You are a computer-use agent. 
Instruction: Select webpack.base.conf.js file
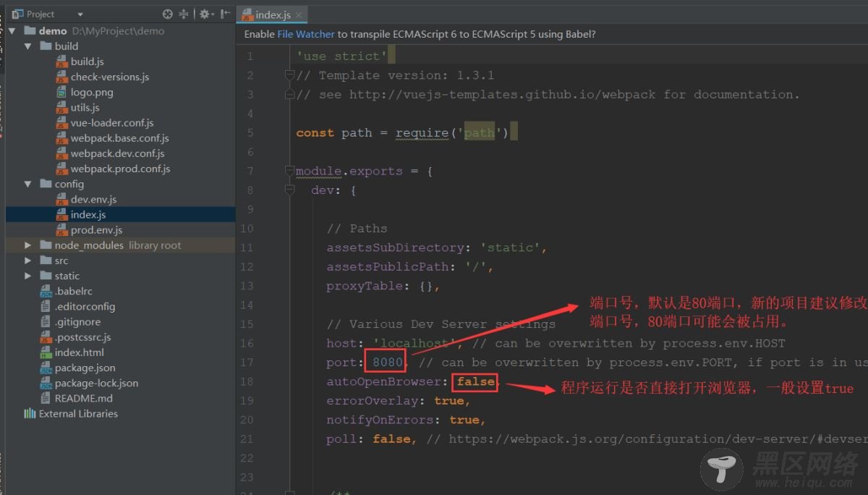pyautogui.click(x=119, y=137)
